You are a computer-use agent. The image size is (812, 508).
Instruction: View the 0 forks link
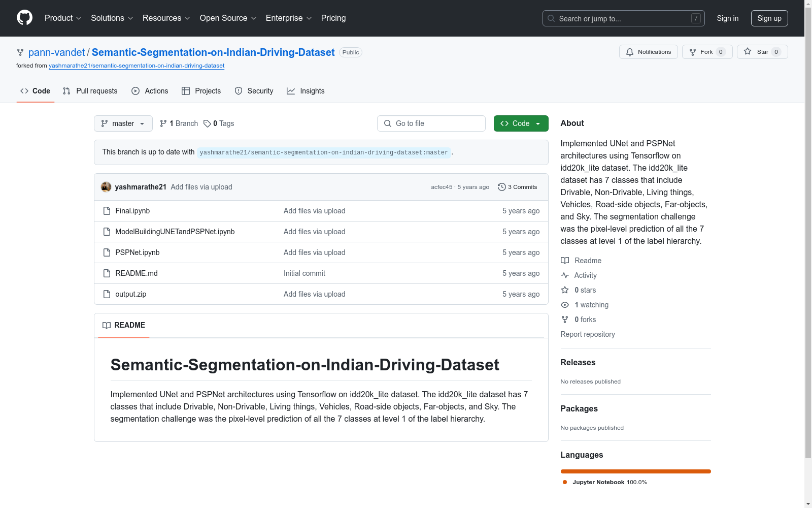(x=579, y=320)
